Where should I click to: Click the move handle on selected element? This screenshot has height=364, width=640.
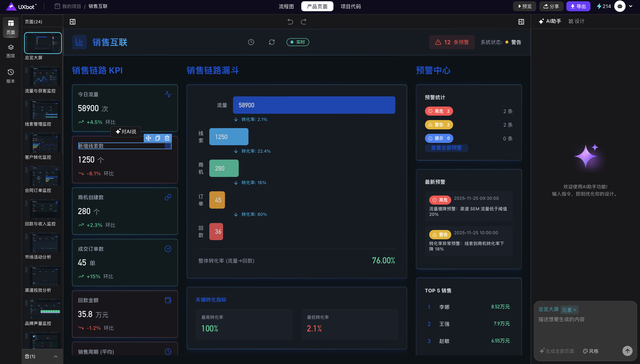pos(148,138)
